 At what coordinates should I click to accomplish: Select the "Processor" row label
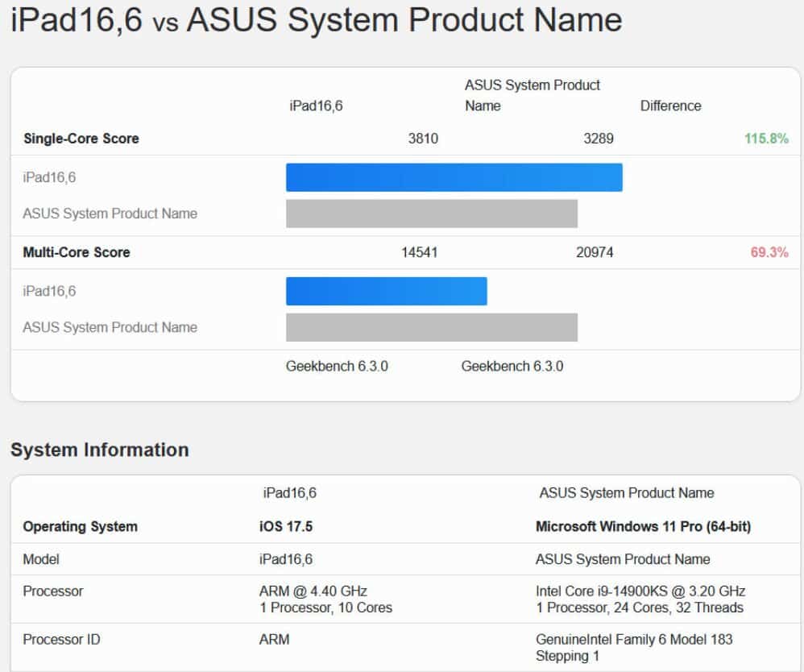(x=53, y=591)
